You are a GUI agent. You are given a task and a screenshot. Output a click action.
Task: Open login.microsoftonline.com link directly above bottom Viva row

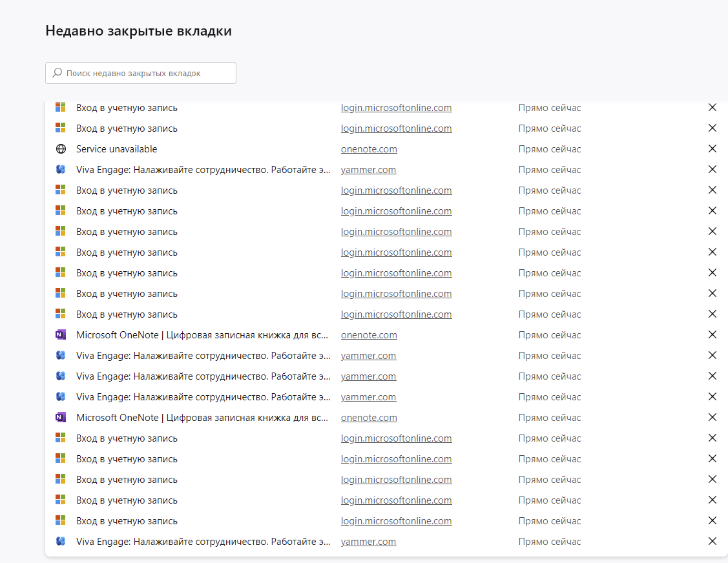coord(396,521)
